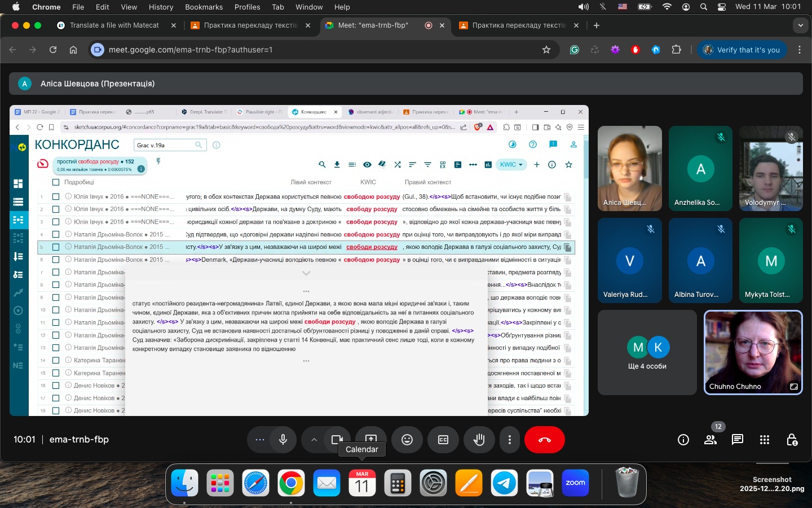Image resolution: width=812 pixels, height=508 pixels.
Task: Mute the microphone in Meet
Action: [283, 440]
